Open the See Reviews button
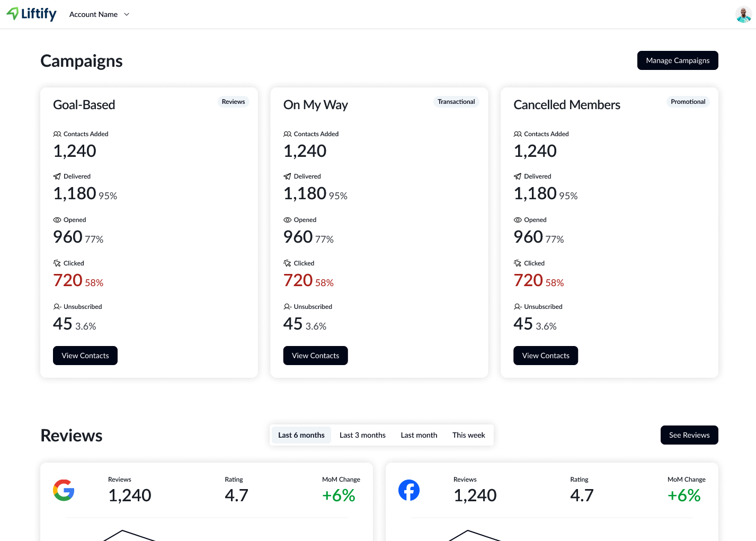 click(689, 435)
